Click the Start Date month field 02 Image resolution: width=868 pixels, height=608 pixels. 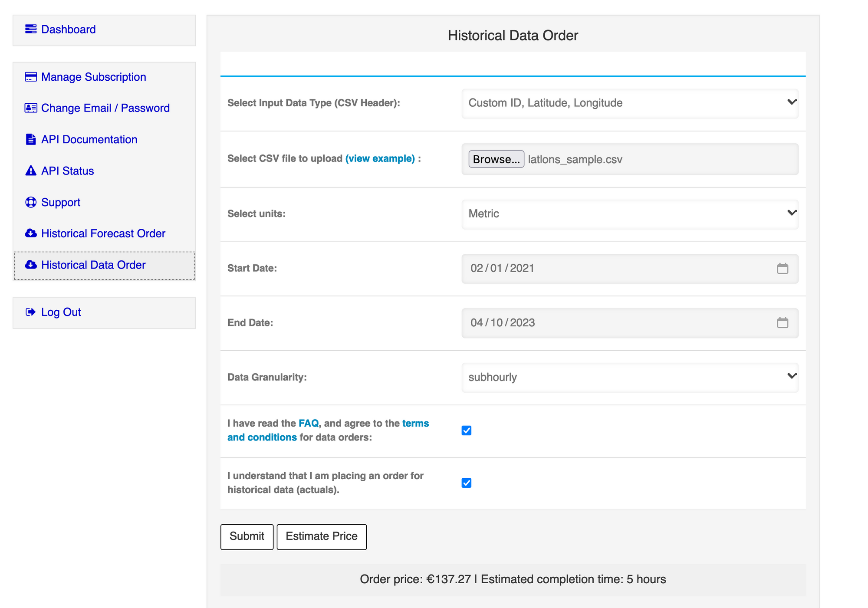tap(477, 268)
